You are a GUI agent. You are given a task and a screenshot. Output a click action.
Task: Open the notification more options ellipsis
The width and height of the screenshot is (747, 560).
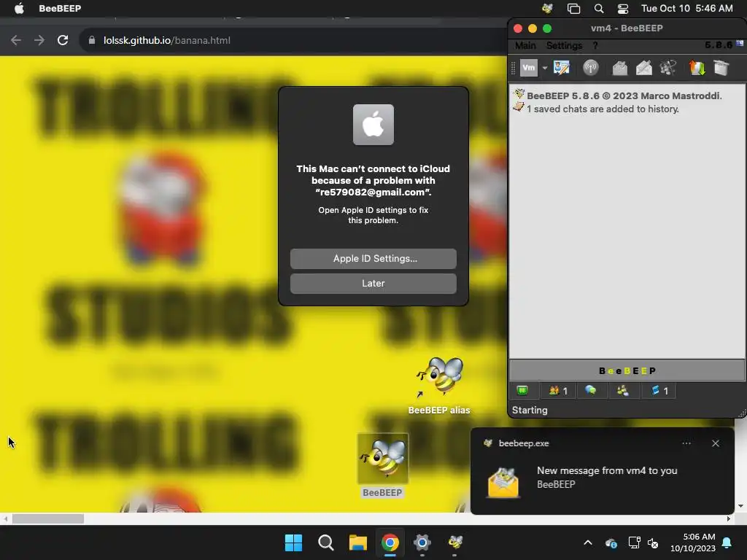tap(686, 443)
